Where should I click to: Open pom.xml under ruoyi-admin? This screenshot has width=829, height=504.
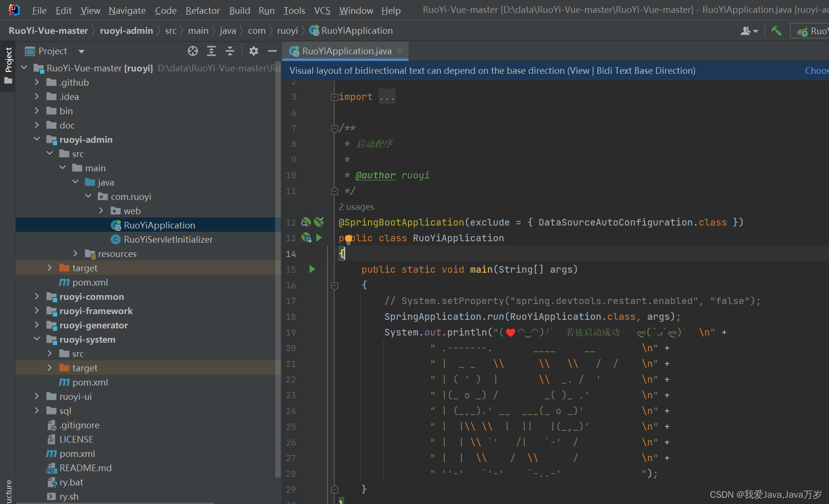90,282
